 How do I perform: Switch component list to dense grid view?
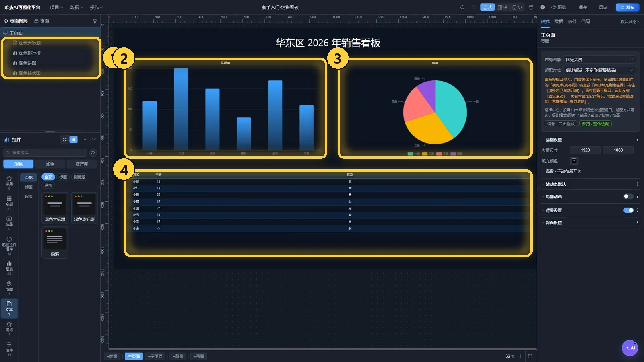(x=73, y=140)
